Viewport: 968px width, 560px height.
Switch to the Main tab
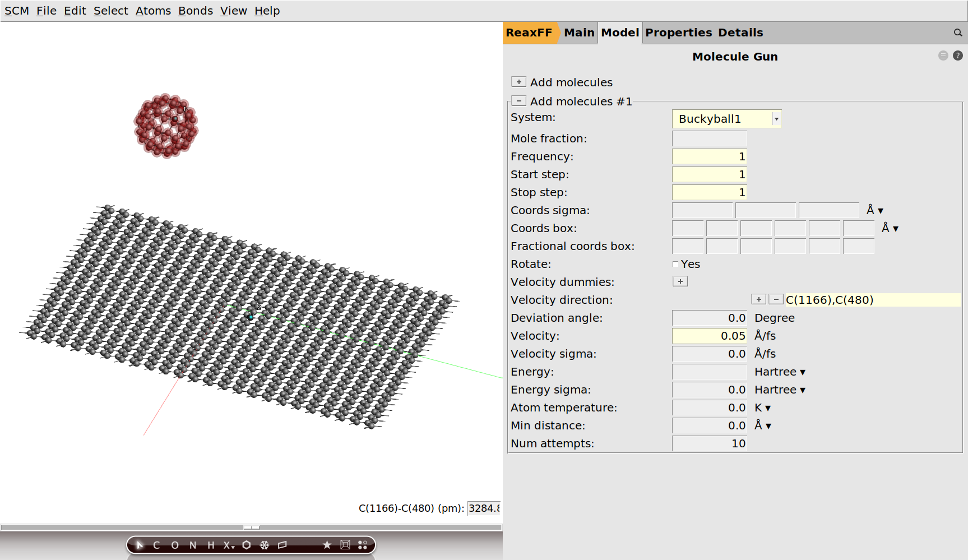point(579,33)
